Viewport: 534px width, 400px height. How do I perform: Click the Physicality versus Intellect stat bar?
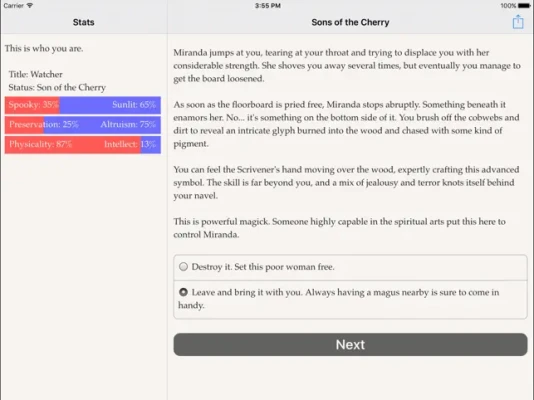[83, 144]
